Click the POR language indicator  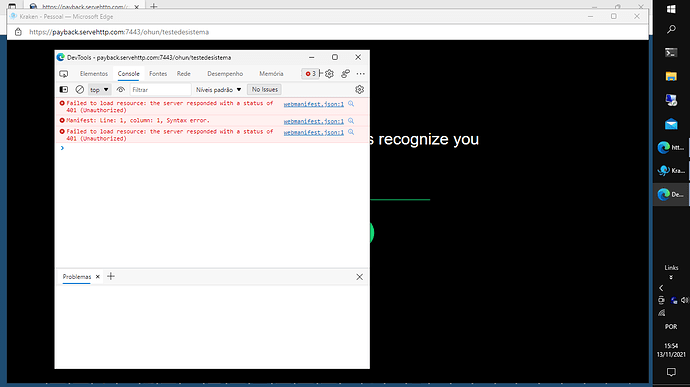pyautogui.click(x=671, y=327)
